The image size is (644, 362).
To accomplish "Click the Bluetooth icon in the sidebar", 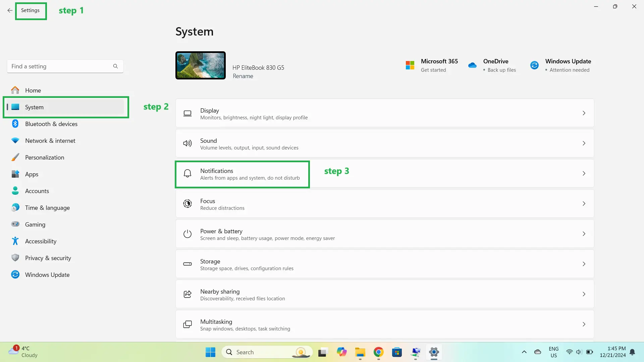I will click(15, 124).
